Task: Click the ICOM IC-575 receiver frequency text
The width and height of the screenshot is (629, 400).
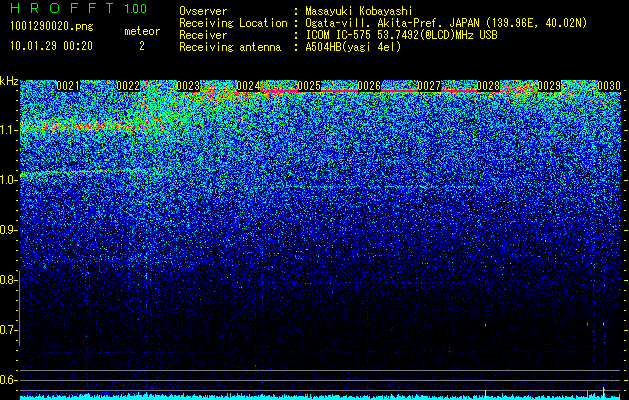Action: [x=401, y=35]
